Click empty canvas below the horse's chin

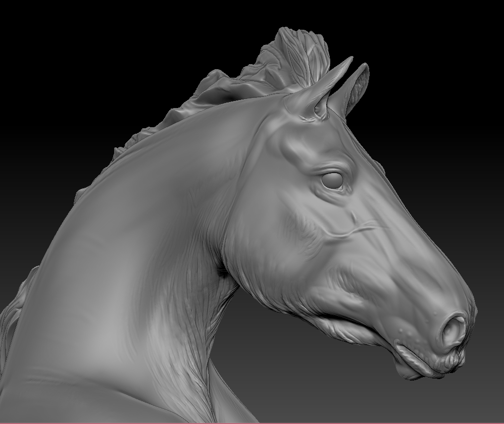pos(404,404)
